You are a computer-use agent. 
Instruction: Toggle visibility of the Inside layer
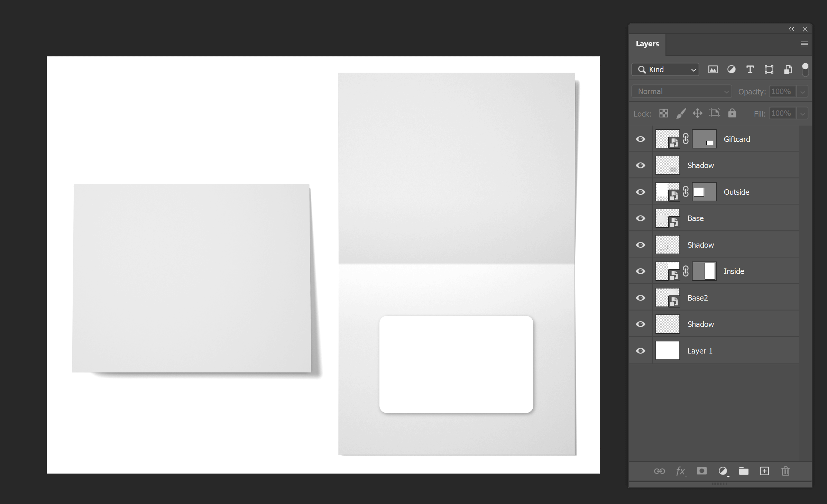[640, 271]
